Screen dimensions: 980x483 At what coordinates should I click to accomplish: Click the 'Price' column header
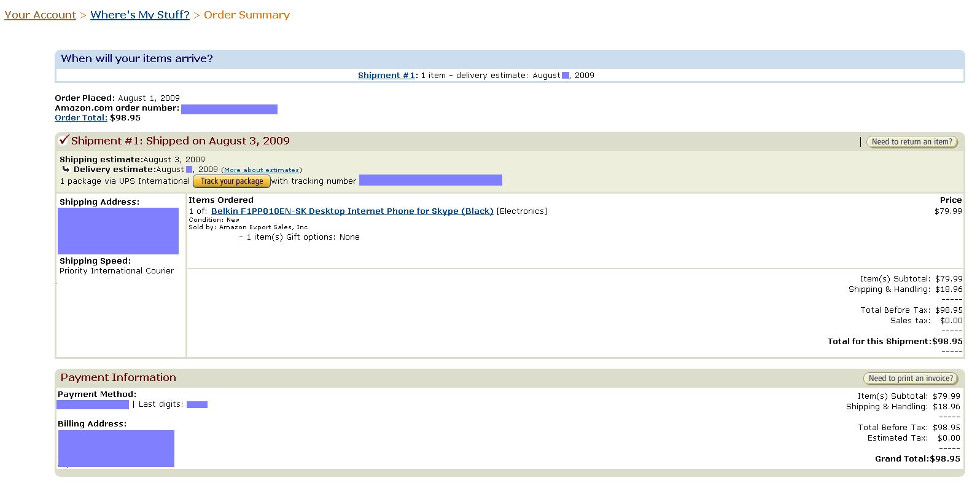tap(951, 200)
